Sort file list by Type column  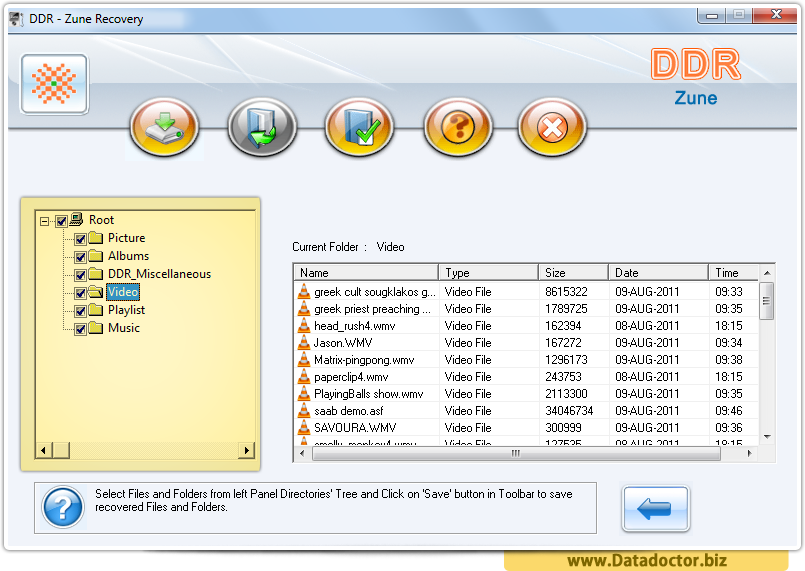coord(488,273)
